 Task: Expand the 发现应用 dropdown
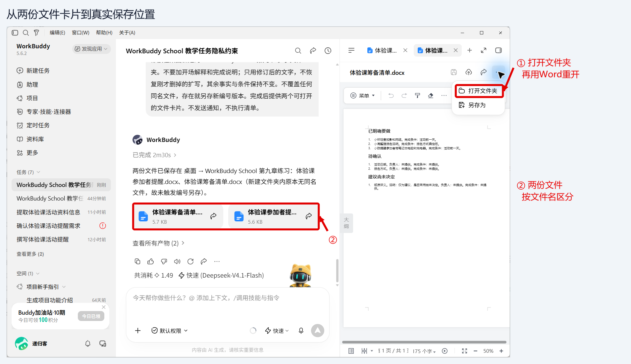click(x=91, y=49)
